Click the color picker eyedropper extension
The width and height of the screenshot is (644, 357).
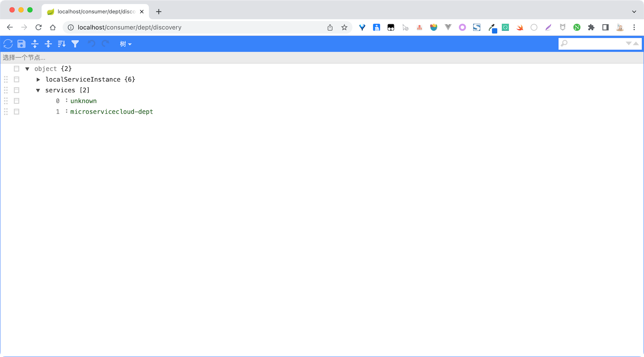[492, 28]
